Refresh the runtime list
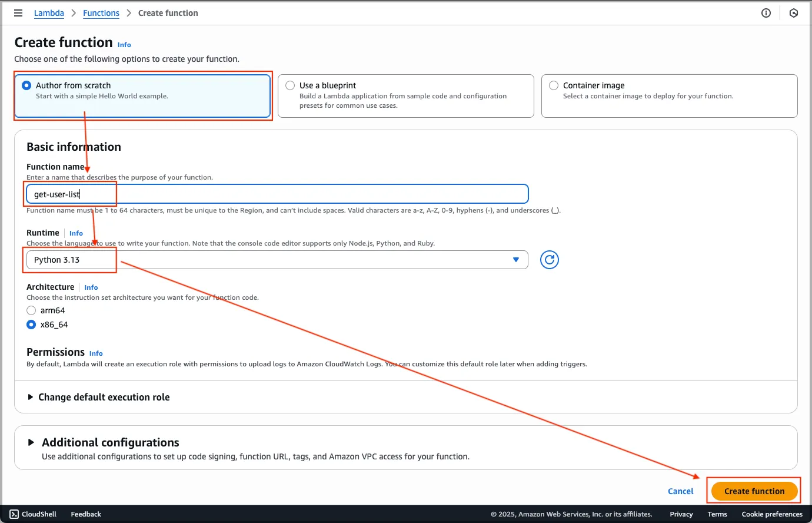Screen dimensions: 812x523 click(549, 260)
